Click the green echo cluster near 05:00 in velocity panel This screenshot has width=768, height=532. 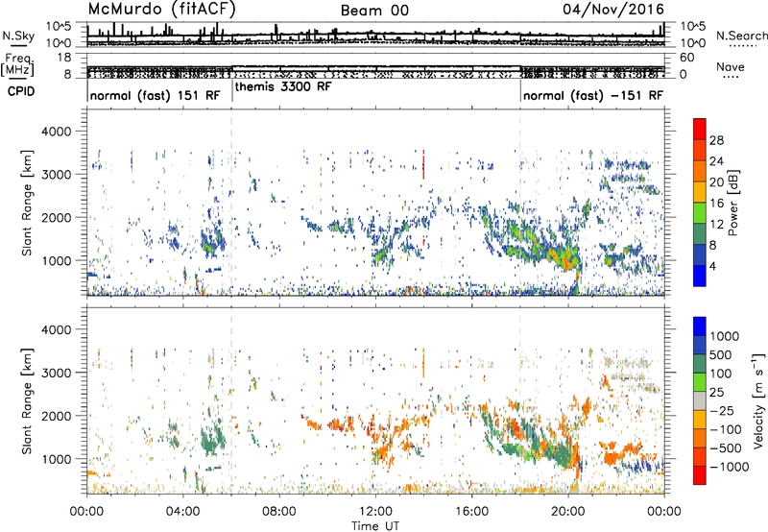[213, 440]
